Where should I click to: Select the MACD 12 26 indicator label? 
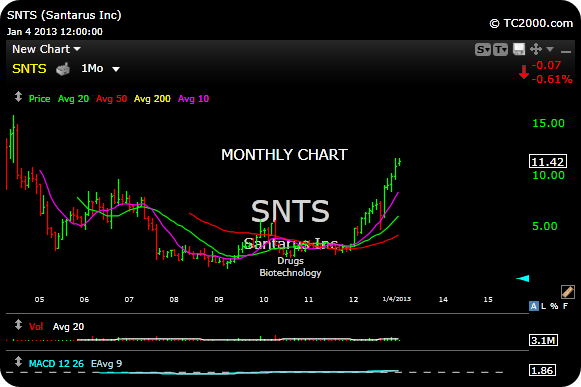point(56,364)
